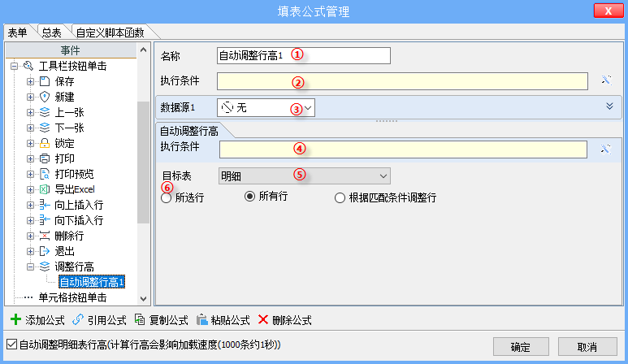Image resolution: width=628 pixels, height=364 pixels.
Task: Collapse the 调整行高 tree node
Action: click(30, 266)
